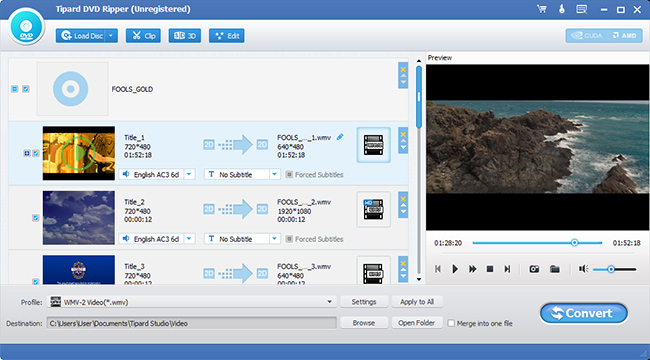Remove Title_2 with its X icon
This screenshot has height=360, width=650.
click(403, 199)
